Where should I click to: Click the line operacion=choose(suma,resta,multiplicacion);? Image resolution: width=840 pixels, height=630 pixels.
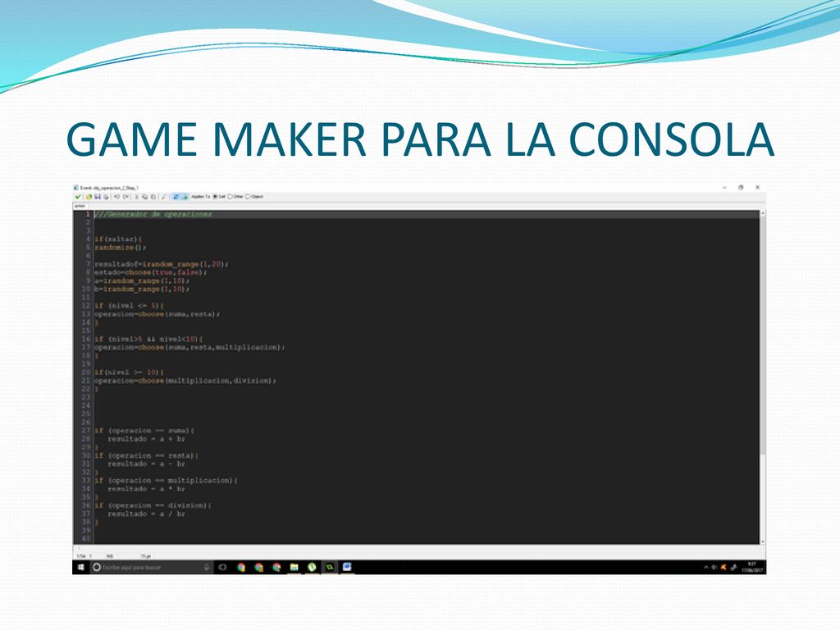[189, 347]
